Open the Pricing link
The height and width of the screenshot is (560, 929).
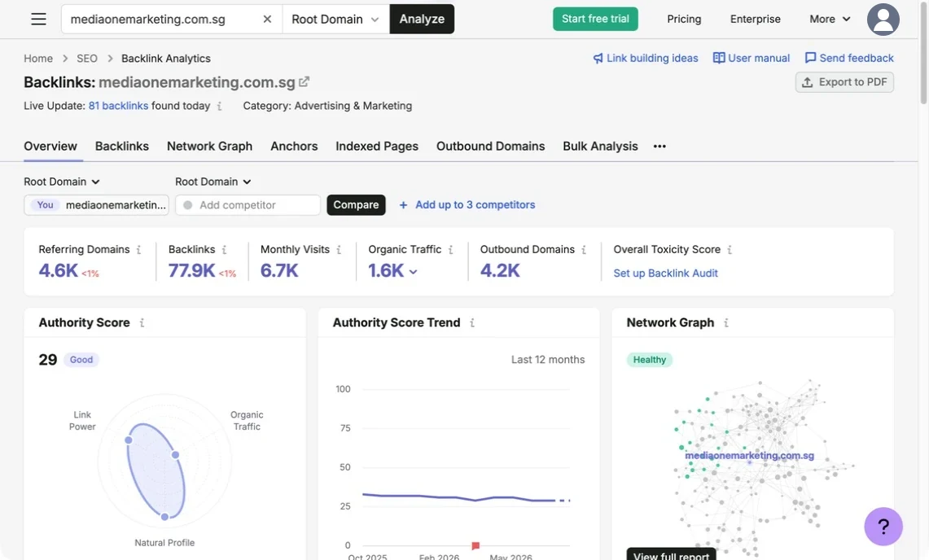(x=684, y=19)
